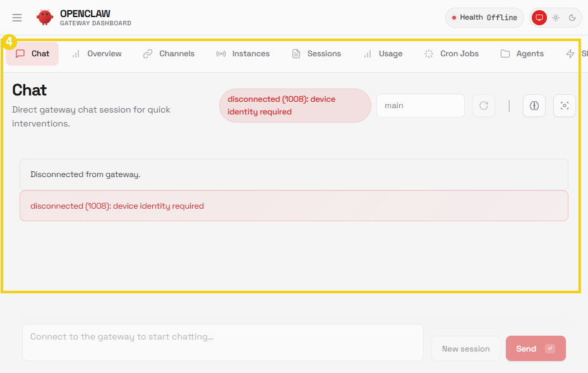Image resolution: width=588 pixels, height=373 pixels.
Task: Refresh the chat session
Action: tap(483, 106)
